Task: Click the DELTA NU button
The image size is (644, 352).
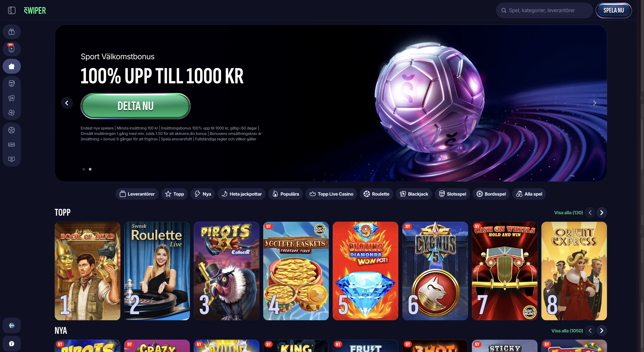Action: tap(135, 106)
